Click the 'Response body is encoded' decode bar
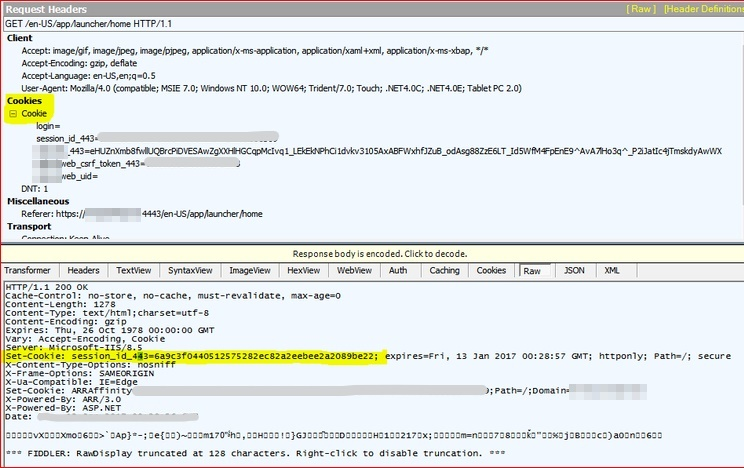The image size is (744, 468). point(372,254)
